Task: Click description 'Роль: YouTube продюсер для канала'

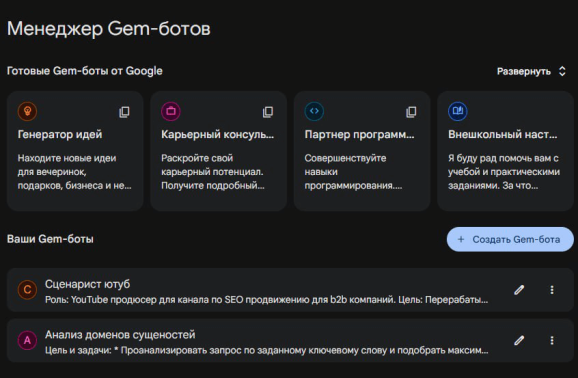Action: pyautogui.click(x=267, y=299)
